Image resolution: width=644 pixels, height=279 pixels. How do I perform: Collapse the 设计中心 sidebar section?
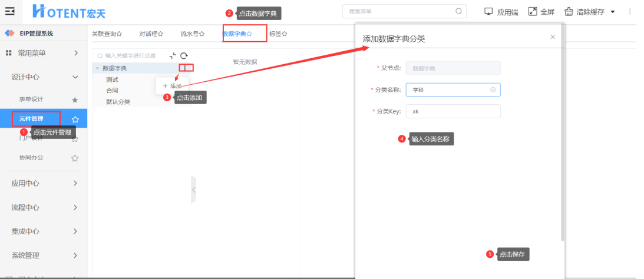pyautogui.click(x=75, y=77)
